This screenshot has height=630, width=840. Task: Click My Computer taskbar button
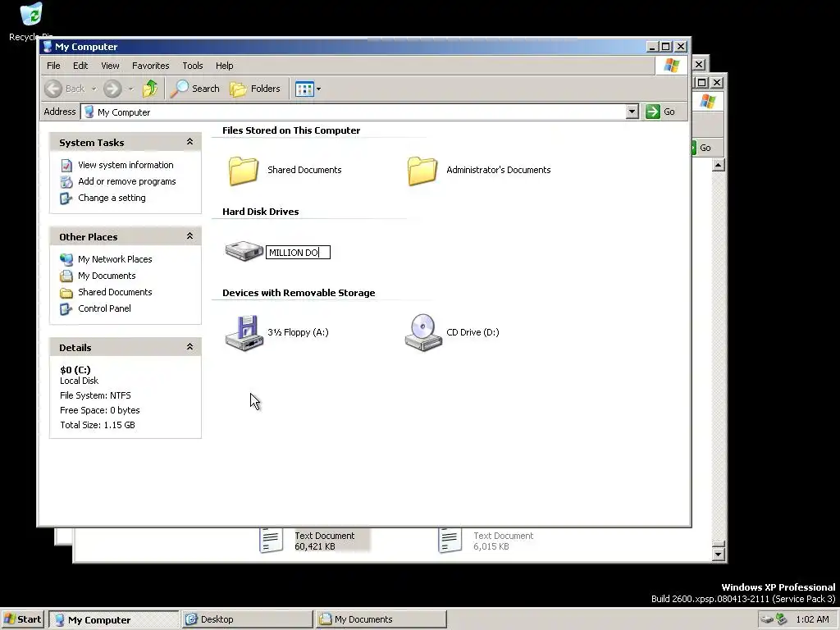[113, 620]
